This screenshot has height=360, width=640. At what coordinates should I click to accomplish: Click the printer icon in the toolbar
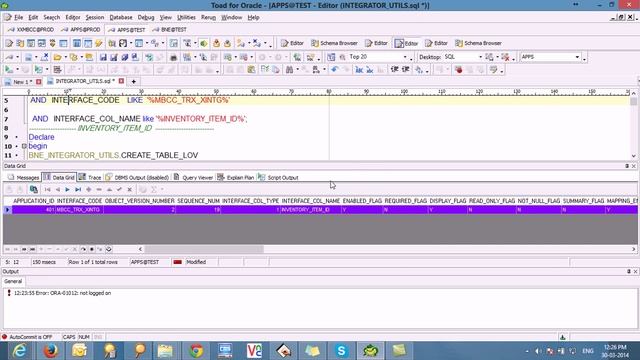point(173,57)
